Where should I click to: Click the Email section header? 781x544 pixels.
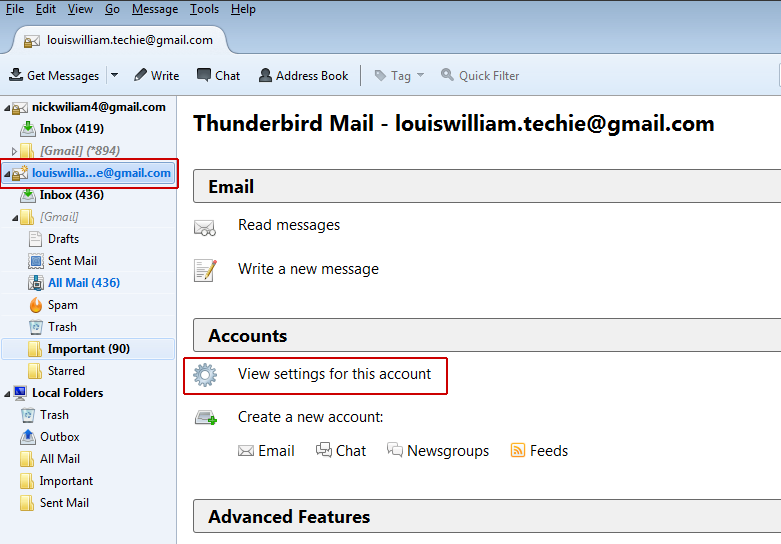click(487, 186)
